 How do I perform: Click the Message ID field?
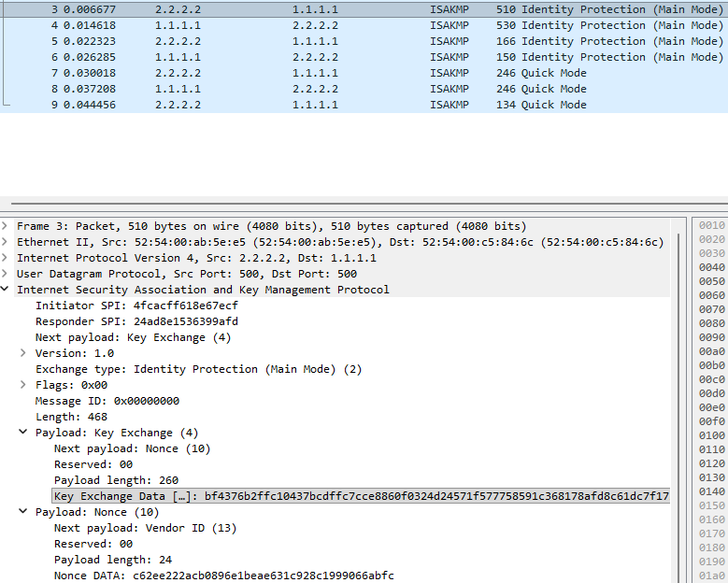coord(107,401)
